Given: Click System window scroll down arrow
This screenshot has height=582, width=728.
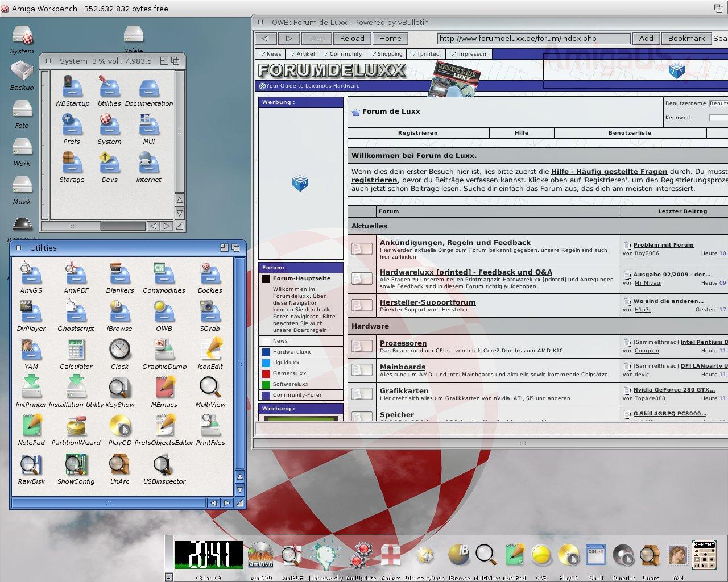Looking at the screenshot, I should [180, 213].
